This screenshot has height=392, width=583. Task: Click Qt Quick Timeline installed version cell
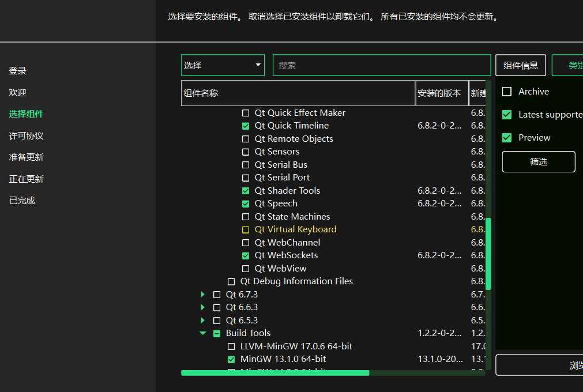point(439,126)
